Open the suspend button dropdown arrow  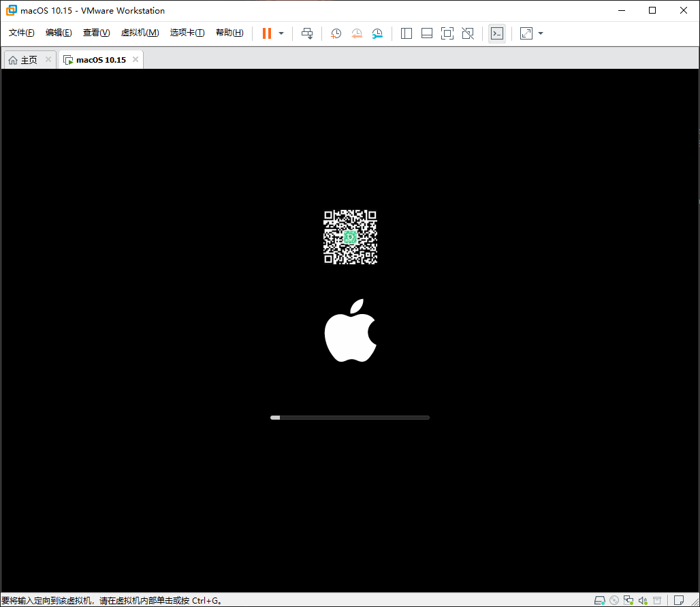pos(281,33)
